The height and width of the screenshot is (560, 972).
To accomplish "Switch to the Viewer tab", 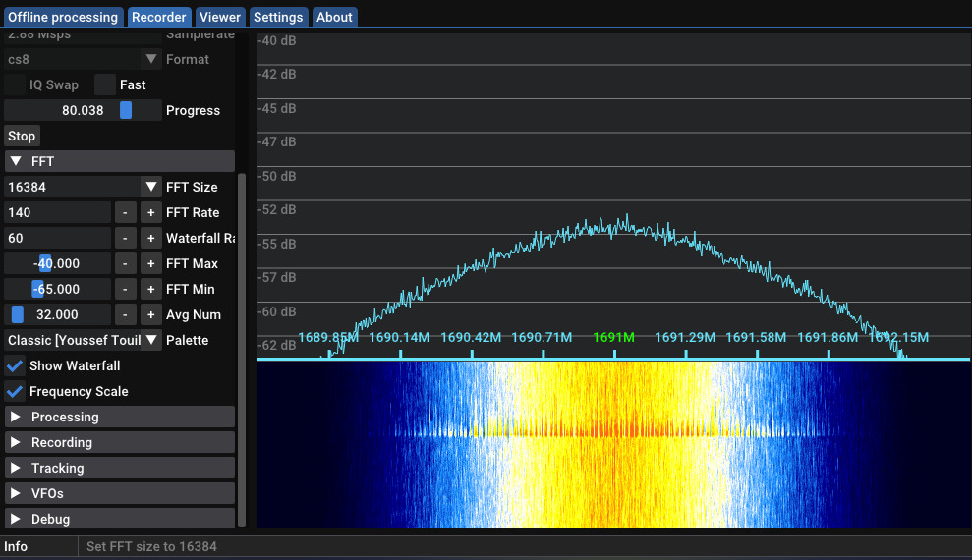I will pos(219,17).
